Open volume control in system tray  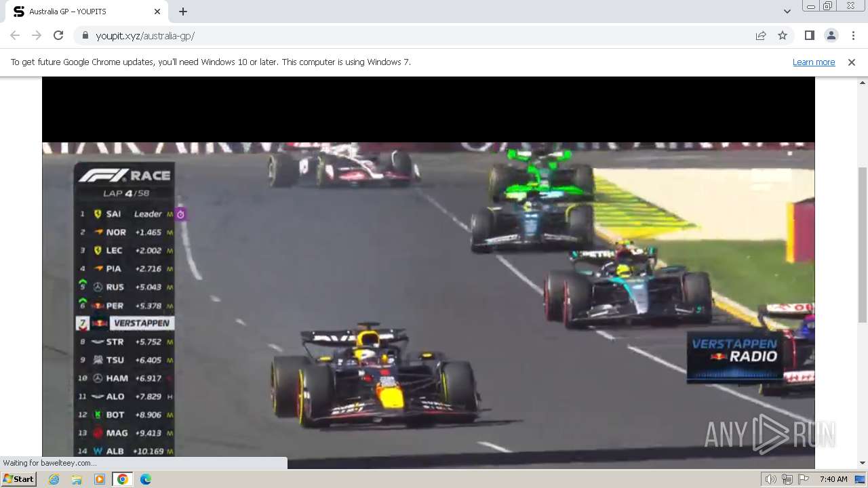770,479
